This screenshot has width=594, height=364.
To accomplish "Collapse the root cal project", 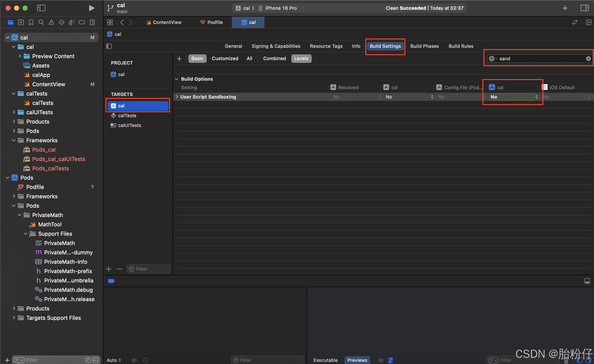I will coord(7,37).
